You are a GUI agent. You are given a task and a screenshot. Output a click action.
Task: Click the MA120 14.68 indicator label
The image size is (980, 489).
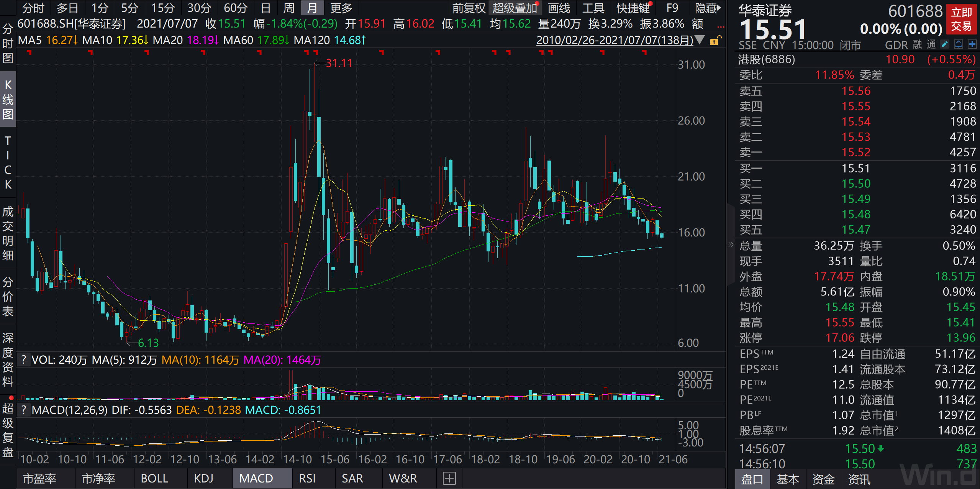[x=330, y=40]
